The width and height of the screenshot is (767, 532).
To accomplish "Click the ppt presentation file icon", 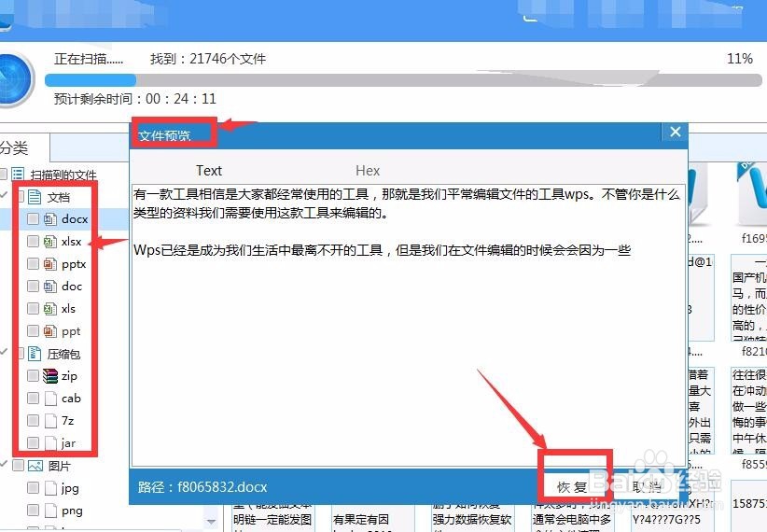I will pos(50,330).
